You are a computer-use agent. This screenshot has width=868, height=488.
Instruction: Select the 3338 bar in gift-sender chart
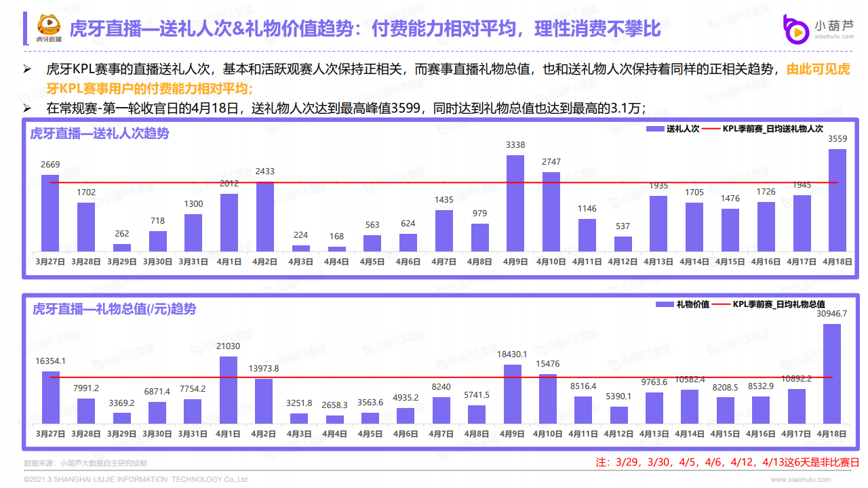click(515, 203)
